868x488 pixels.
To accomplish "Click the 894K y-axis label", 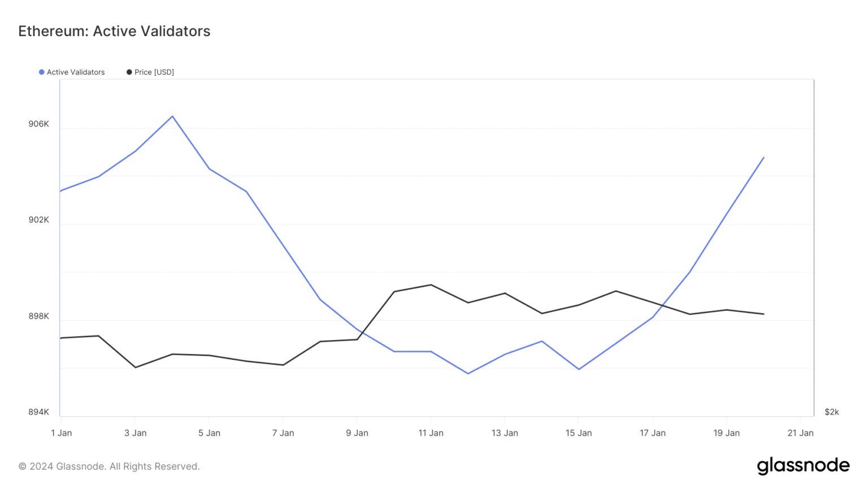I will coord(39,412).
